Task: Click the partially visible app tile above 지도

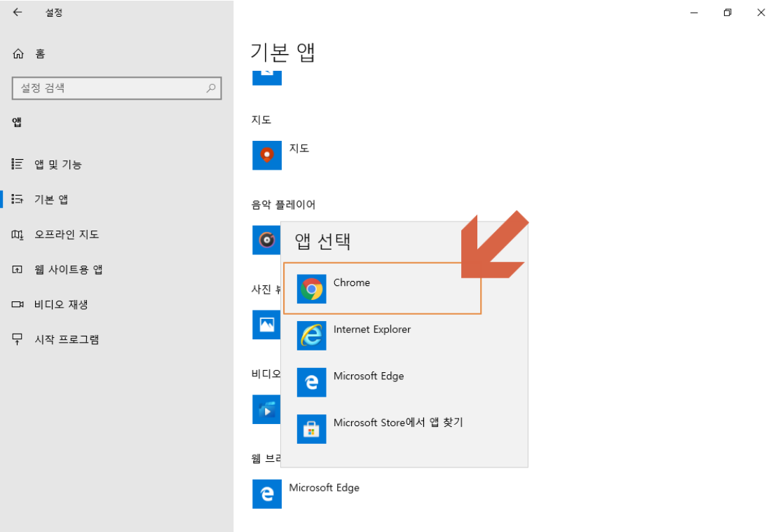Action: pyautogui.click(x=267, y=78)
